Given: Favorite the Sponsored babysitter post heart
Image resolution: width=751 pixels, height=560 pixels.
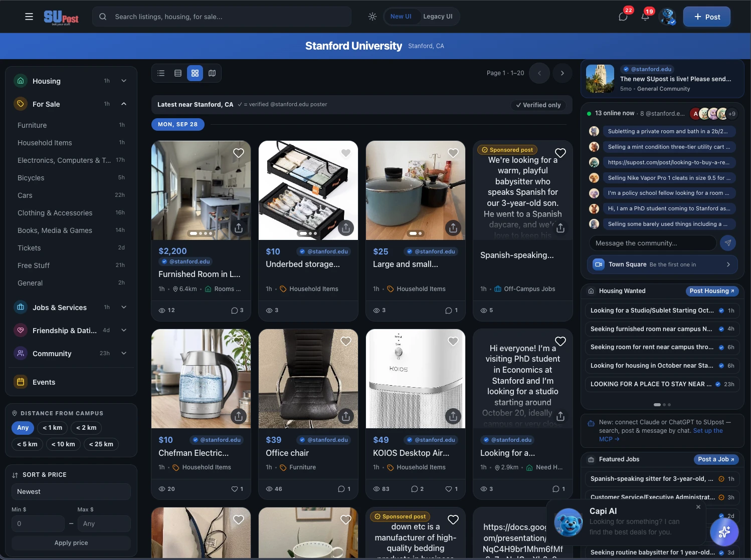Looking at the screenshot, I should coord(560,153).
